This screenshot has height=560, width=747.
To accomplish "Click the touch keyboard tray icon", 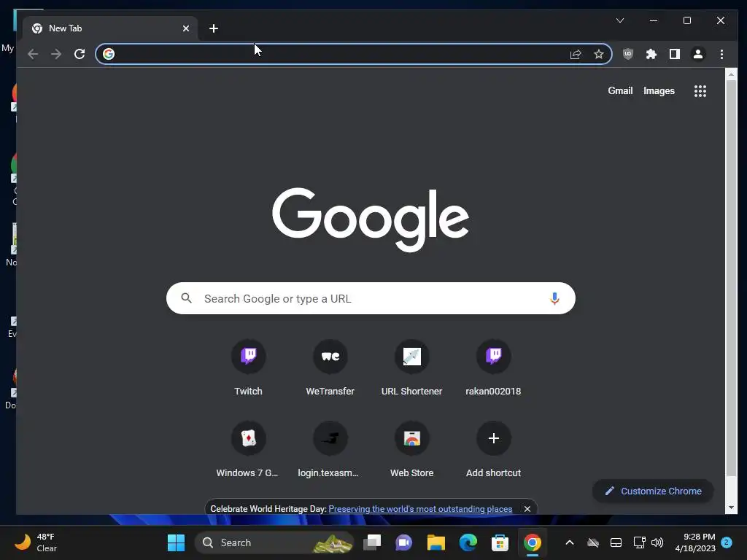I will [616, 542].
